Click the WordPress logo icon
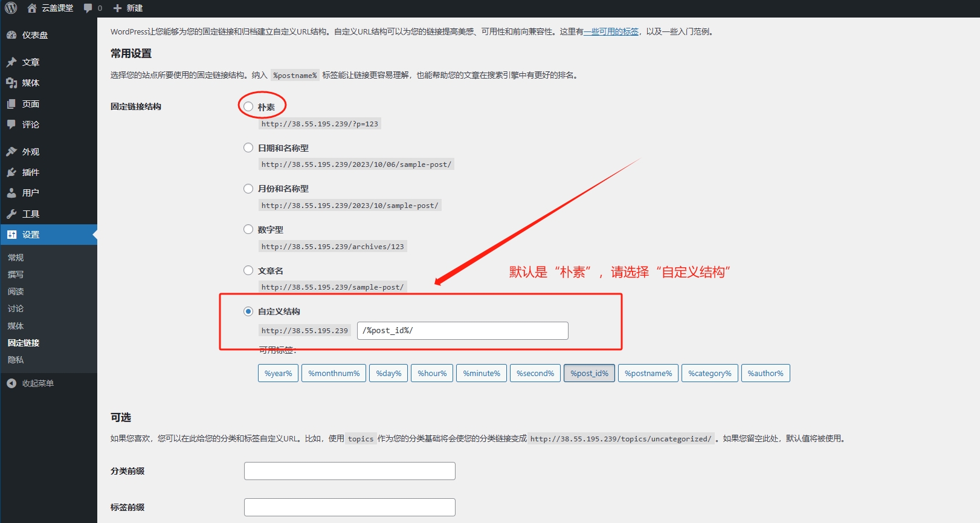This screenshot has height=523, width=980. (11, 8)
